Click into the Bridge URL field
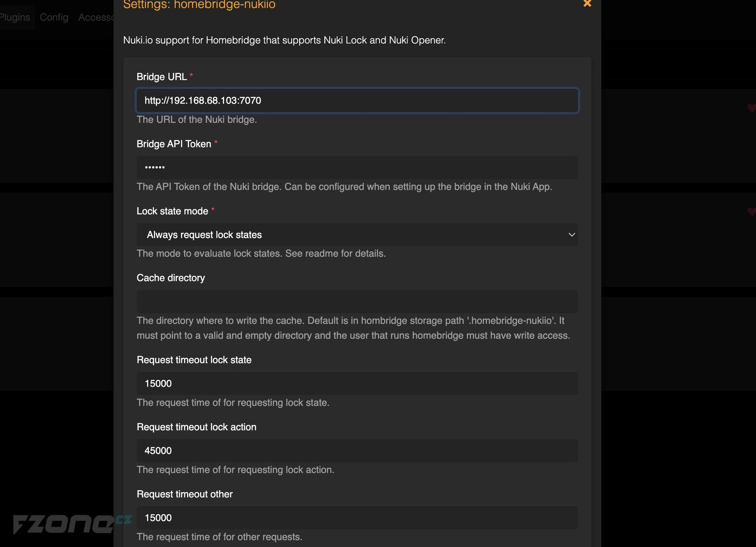The image size is (756, 547). tap(357, 100)
